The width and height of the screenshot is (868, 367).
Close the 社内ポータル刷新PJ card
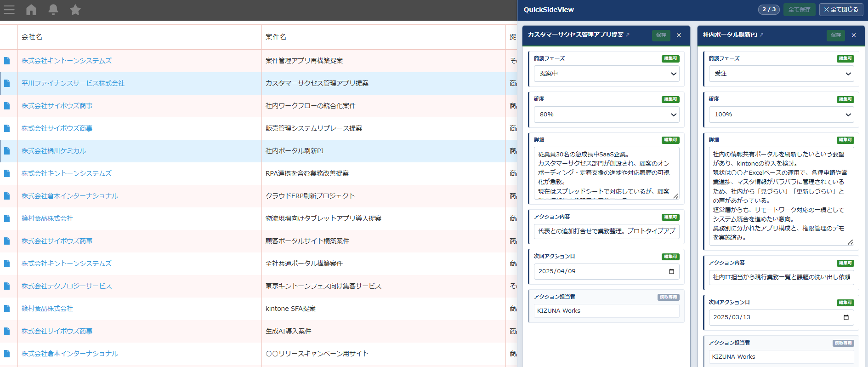click(854, 35)
